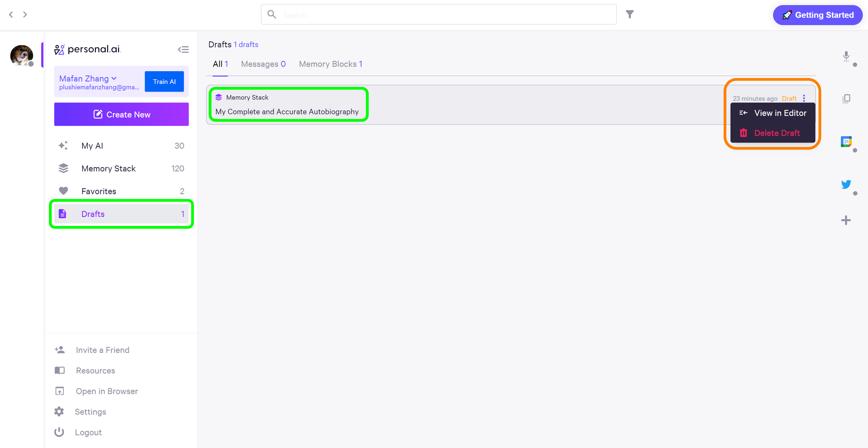This screenshot has width=868, height=448.
Task: Click the three-dot menu on the draft
Action: click(x=804, y=98)
